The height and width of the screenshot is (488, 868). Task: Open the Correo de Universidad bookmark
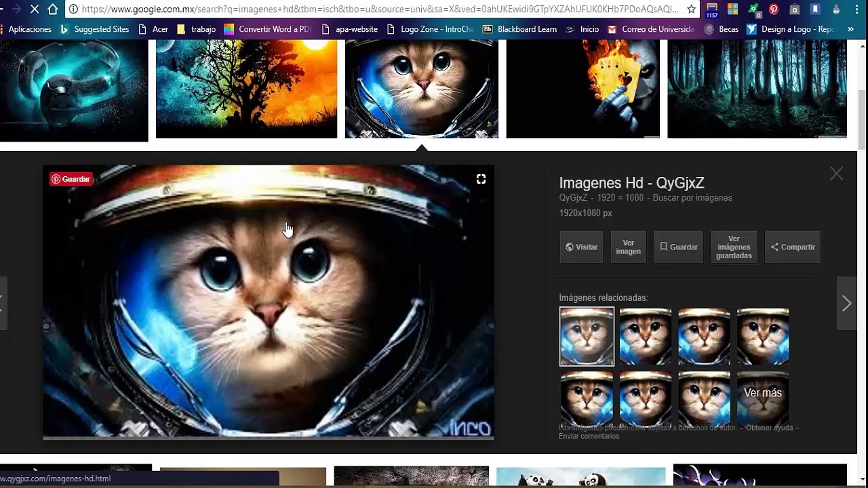[x=650, y=29]
